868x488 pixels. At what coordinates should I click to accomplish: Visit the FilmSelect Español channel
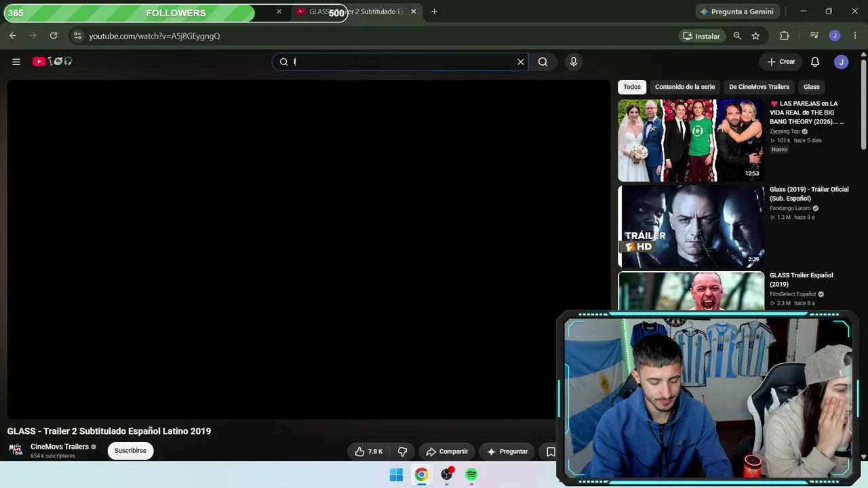793,294
